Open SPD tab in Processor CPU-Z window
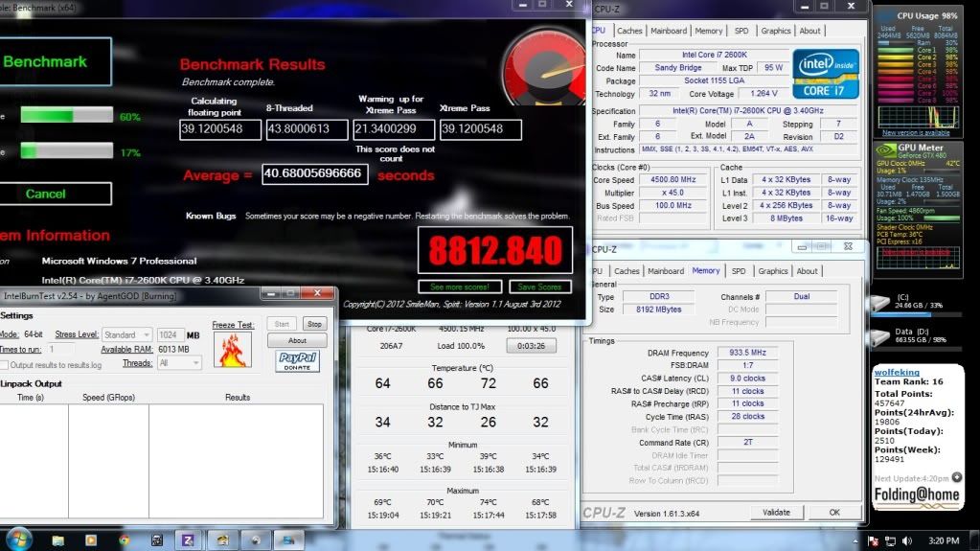Image resolution: width=980 pixels, height=551 pixels. click(741, 31)
